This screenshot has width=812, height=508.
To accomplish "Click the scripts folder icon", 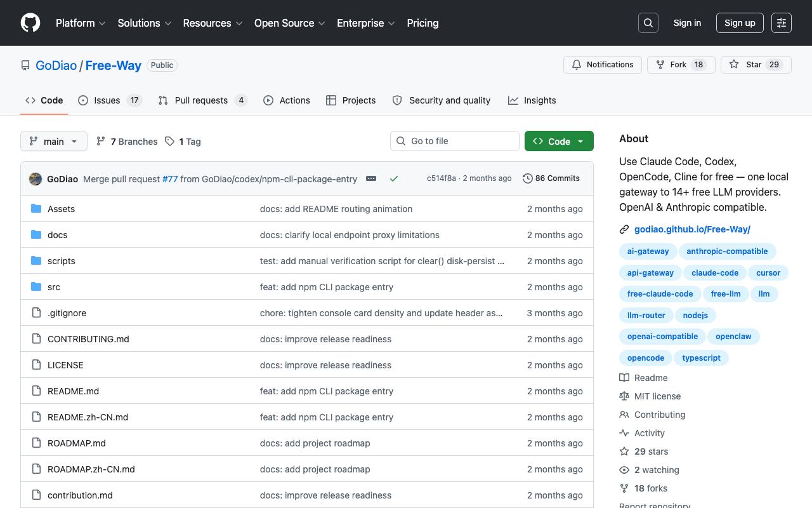I will (x=36, y=260).
